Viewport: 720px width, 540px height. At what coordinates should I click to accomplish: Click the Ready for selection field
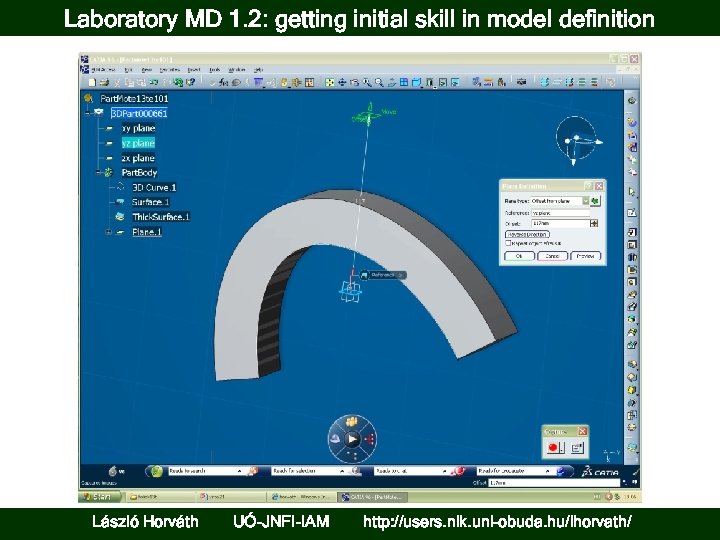[304, 471]
